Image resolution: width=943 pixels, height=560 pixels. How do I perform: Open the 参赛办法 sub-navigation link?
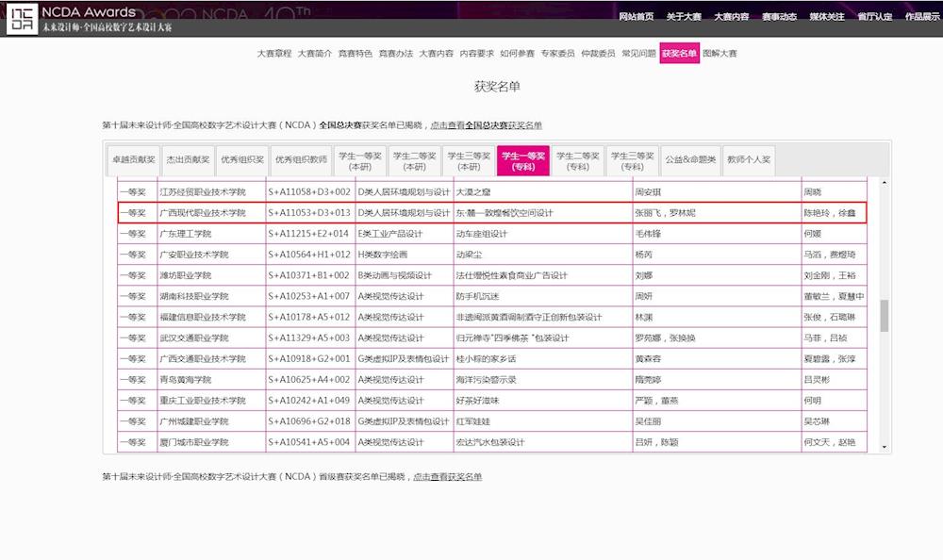[396, 54]
